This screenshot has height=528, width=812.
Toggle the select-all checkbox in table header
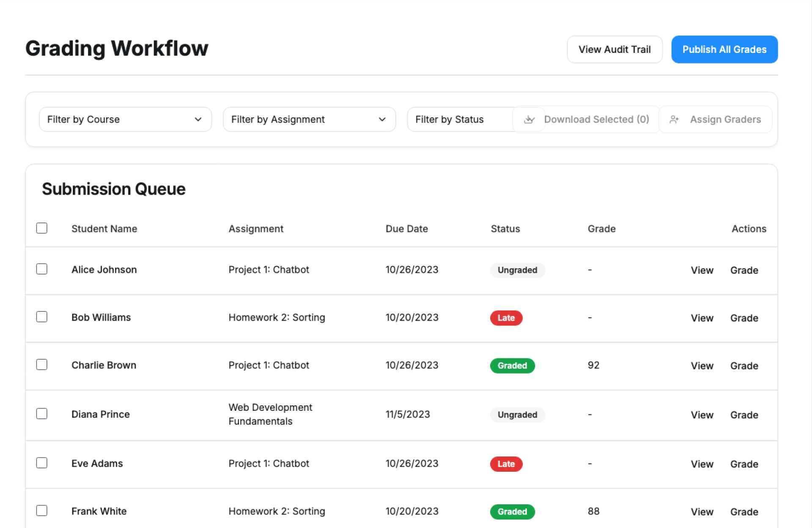click(x=42, y=228)
